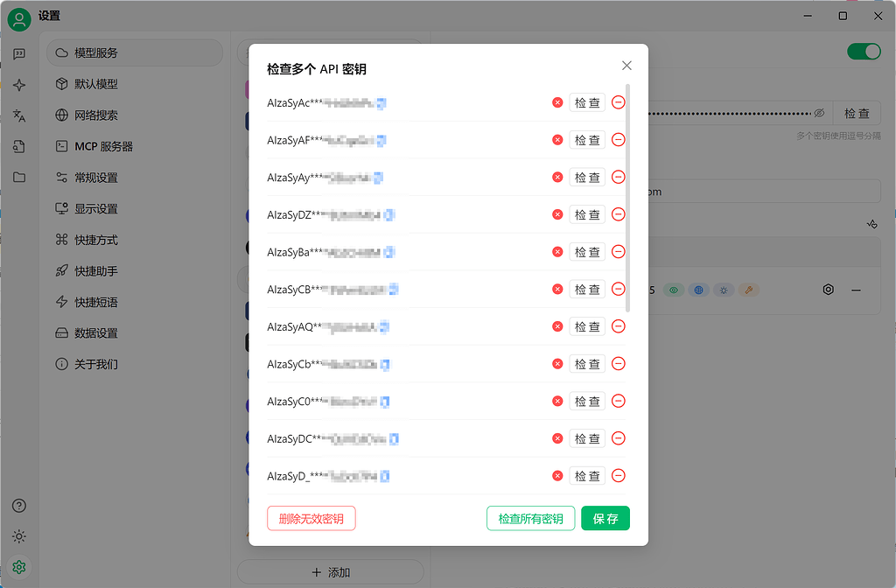Screen dimensions: 896x588
Task: Click the API address input field
Action: point(765,192)
